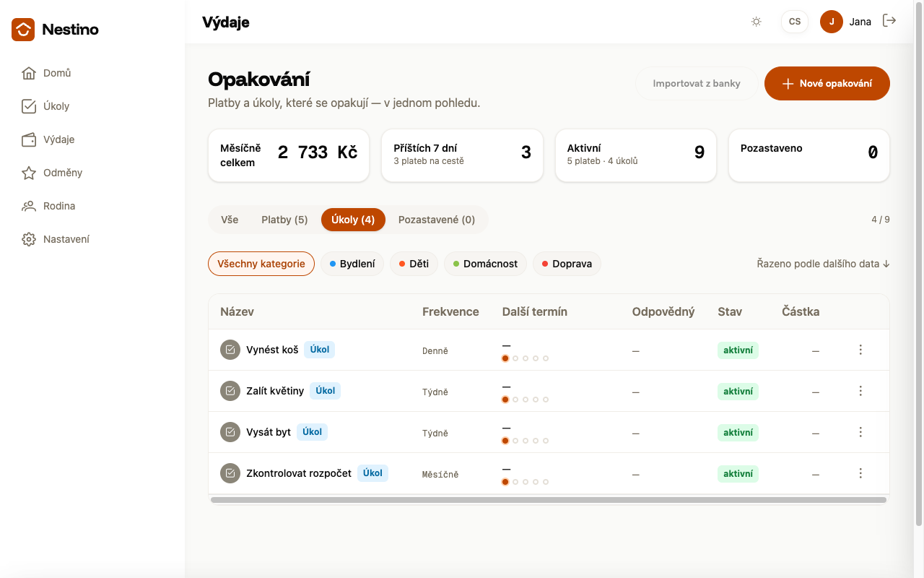This screenshot has width=924, height=578.
Task: Expand row actions for Zkontrolovat rozpočet
Action: pyautogui.click(x=860, y=473)
